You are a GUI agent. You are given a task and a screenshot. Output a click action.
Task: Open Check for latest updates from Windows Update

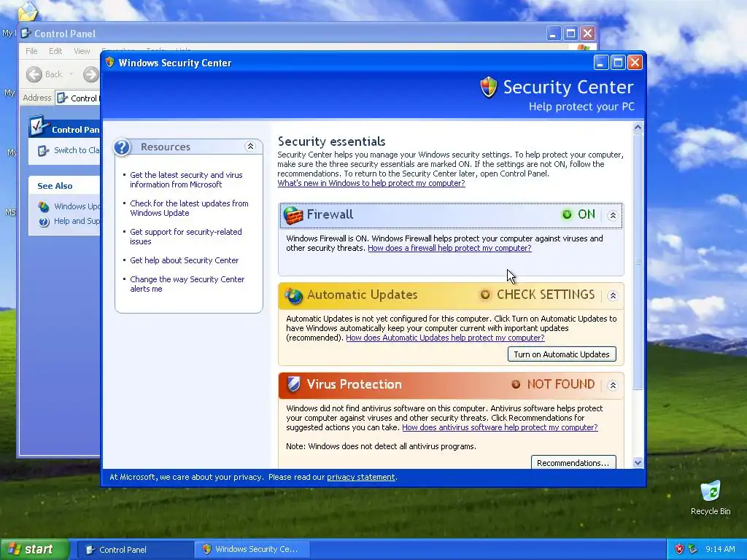tap(189, 208)
